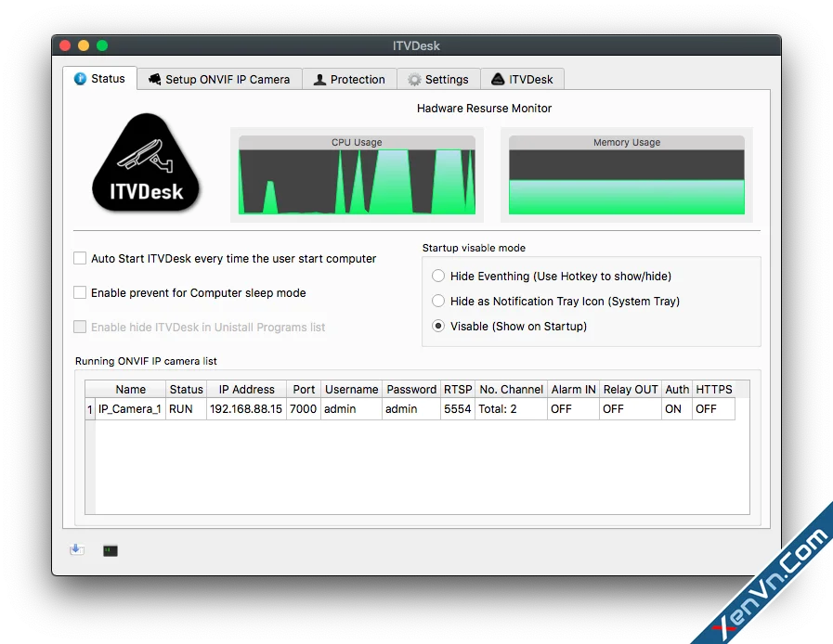The height and width of the screenshot is (644, 833).
Task: Click the CPU Usage graph
Action: [357, 175]
